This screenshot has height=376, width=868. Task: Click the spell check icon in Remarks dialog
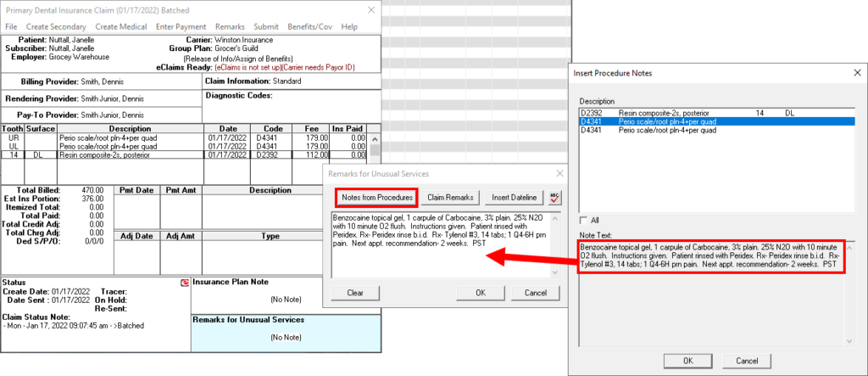[555, 198]
